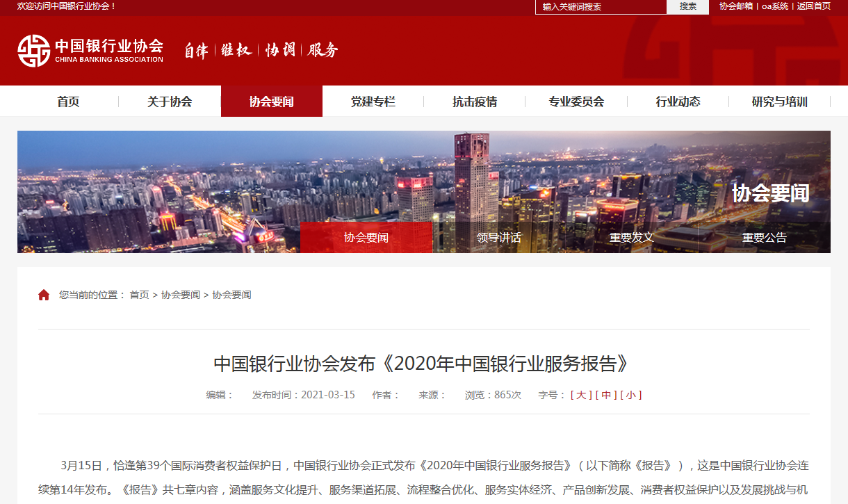Click the welcome text 欢迎访问中国银行业协会
The image size is (848, 504).
click(x=67, y=6)
